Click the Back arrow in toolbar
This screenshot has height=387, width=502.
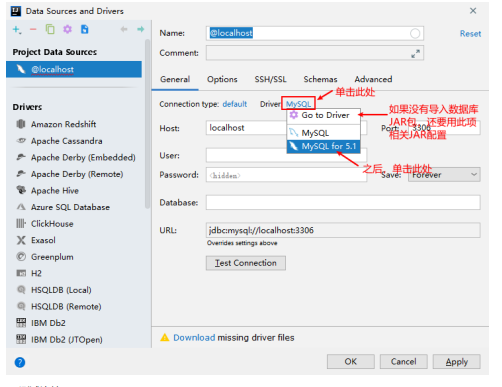coord(124,29)
